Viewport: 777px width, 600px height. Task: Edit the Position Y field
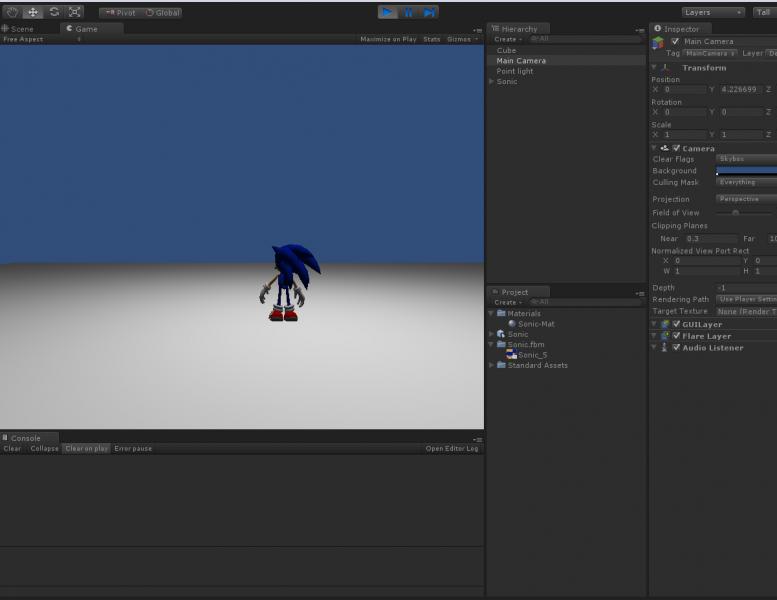click(740, 89)
